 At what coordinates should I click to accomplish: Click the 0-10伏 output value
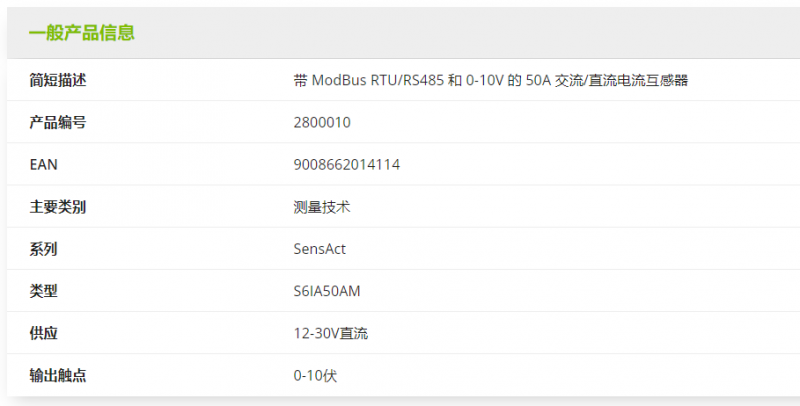click(315, 375)
